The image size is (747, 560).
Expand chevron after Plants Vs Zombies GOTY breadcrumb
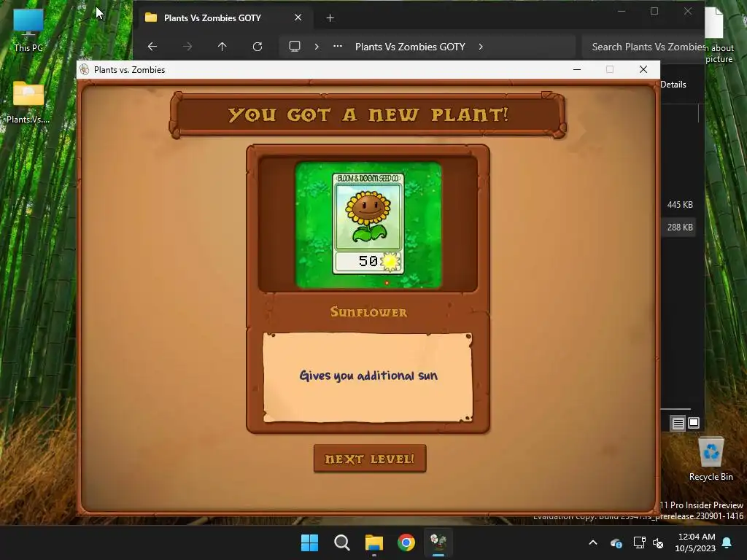point(481,47)
